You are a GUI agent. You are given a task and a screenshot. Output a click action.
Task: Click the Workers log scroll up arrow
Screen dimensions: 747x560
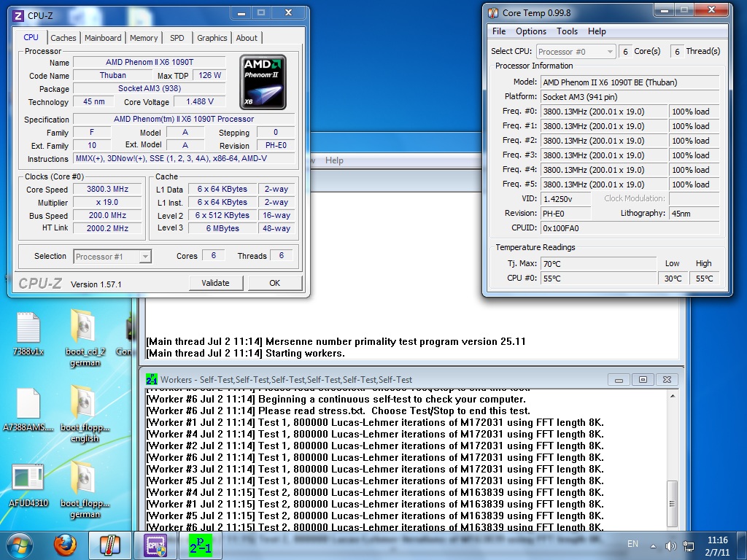pyautogui.click(x=672, y=396)
